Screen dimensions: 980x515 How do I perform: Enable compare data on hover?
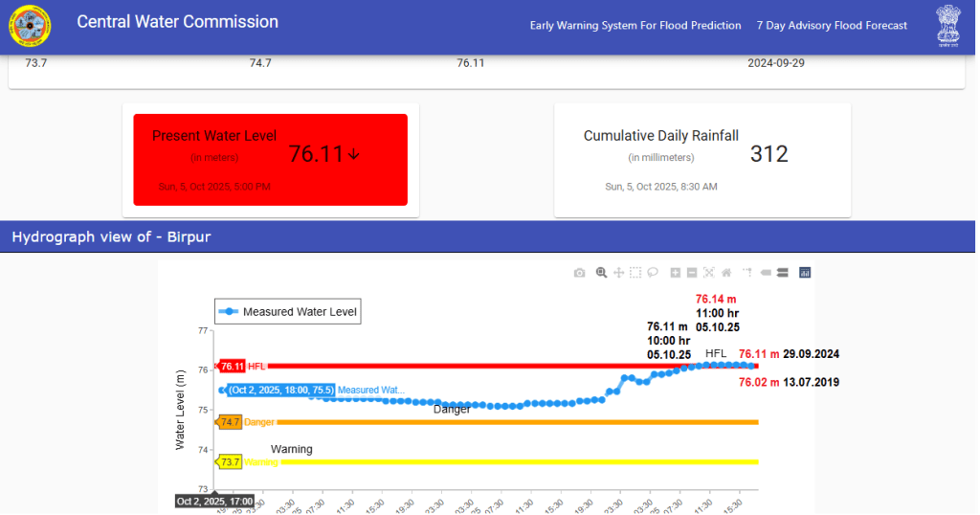[x=782, y=273]
